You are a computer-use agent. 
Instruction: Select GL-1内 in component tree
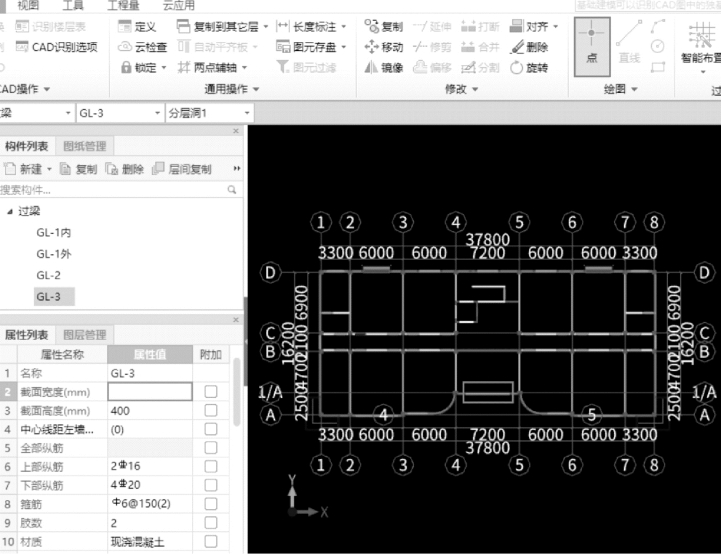54,233
